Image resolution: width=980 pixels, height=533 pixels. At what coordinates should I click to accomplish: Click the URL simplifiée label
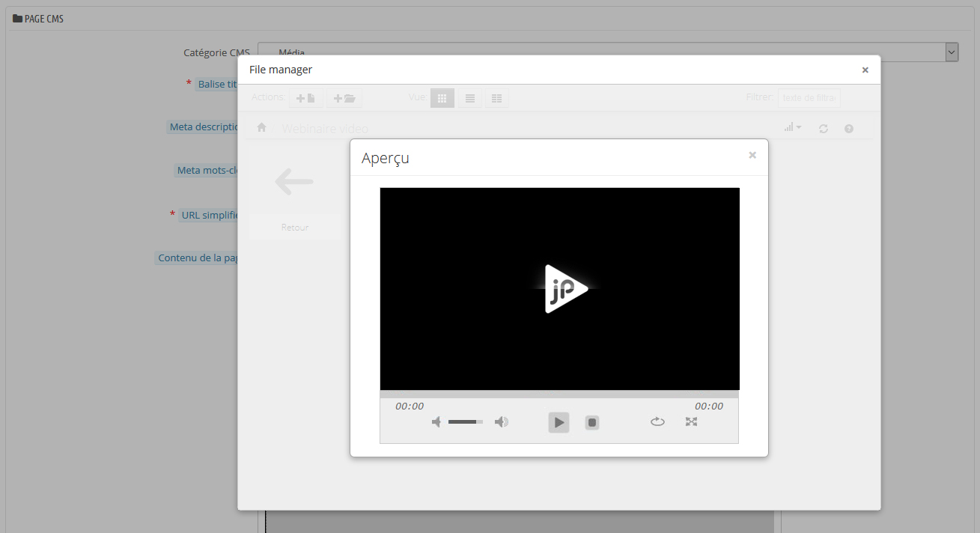209,216
